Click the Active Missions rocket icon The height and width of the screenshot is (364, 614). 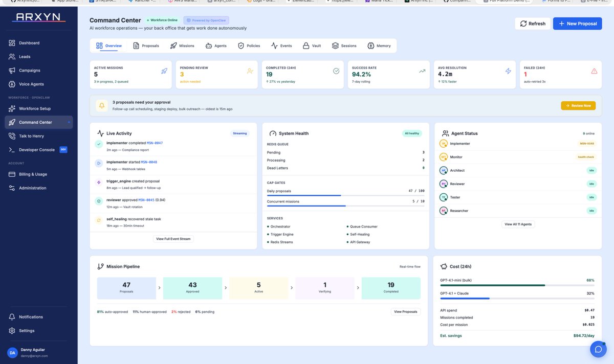coord(164,71)
